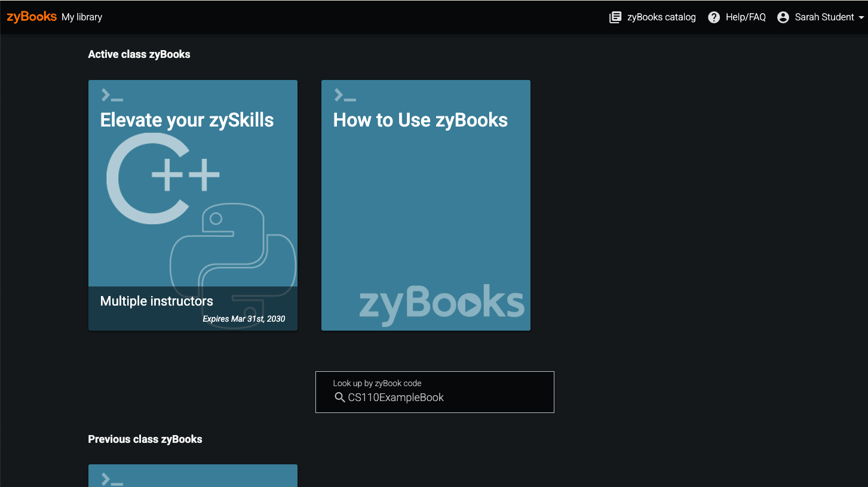Click the Expires Mar 31st, 2030 text

tap(244, 319)
